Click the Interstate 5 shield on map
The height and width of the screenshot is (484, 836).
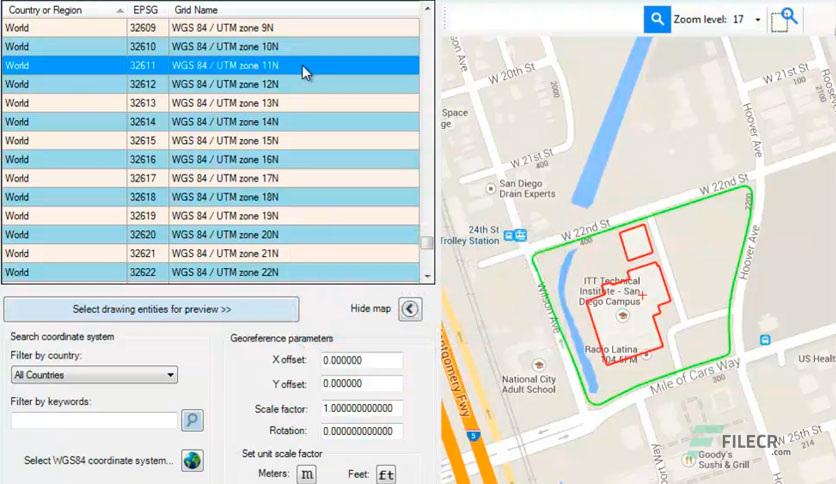pyautogui.click(x=473, y=436)
